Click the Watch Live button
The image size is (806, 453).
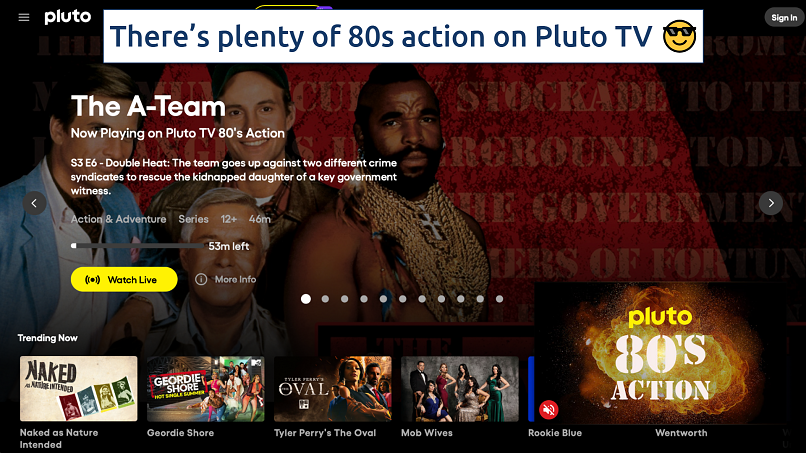(x=124, y=280)
